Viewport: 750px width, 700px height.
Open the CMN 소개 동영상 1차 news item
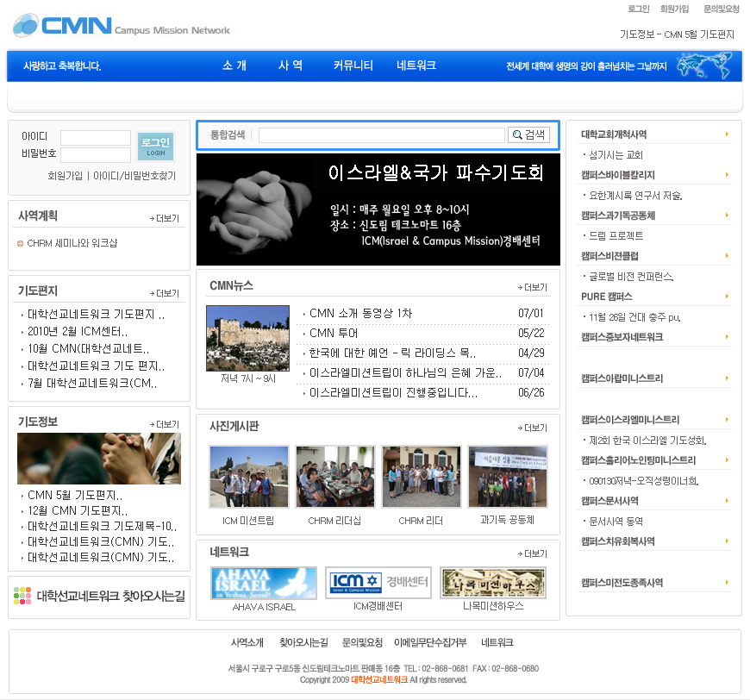point(360,314)
